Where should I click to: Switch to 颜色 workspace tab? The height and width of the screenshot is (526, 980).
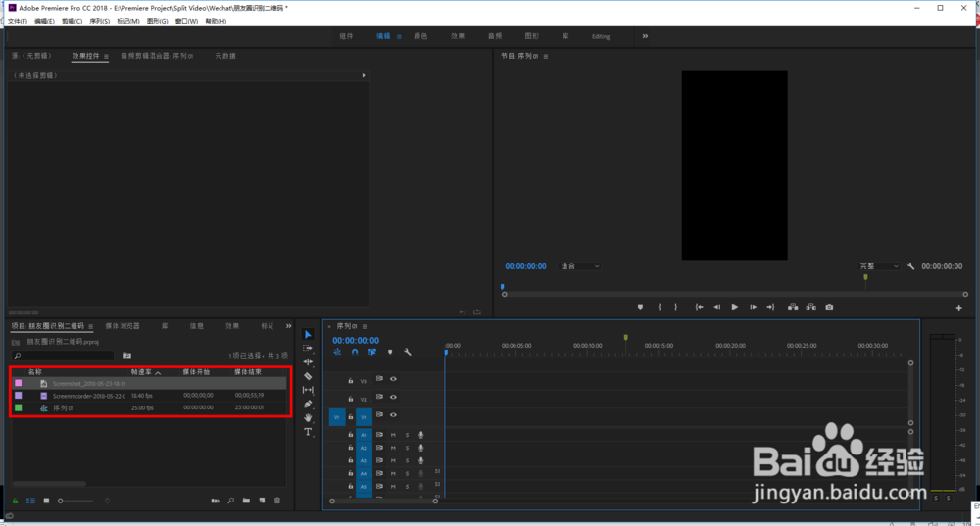click(420, 36)
